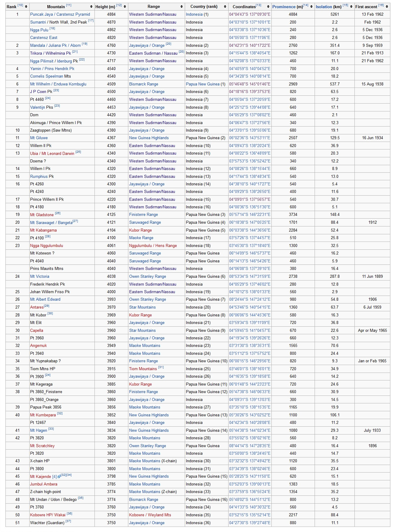Open Mt Hagen link
The width and height of the screenshot is (394, 532).
coord(39,430)
